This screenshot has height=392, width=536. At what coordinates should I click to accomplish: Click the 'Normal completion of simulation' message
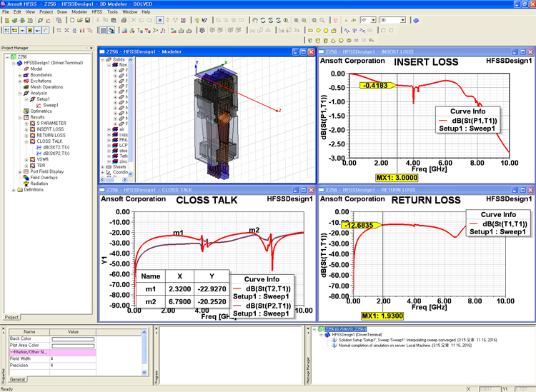405,346
